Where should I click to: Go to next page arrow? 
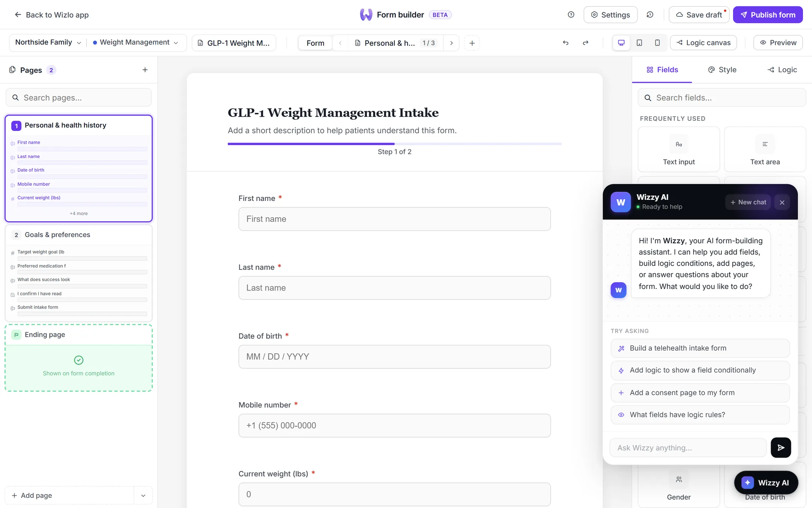451,43
